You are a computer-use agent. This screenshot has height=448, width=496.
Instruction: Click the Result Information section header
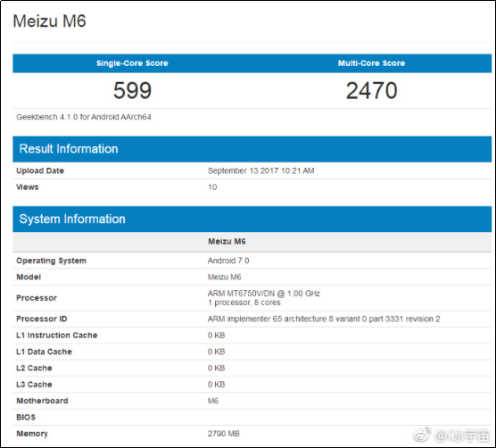[x=69, y=149]
